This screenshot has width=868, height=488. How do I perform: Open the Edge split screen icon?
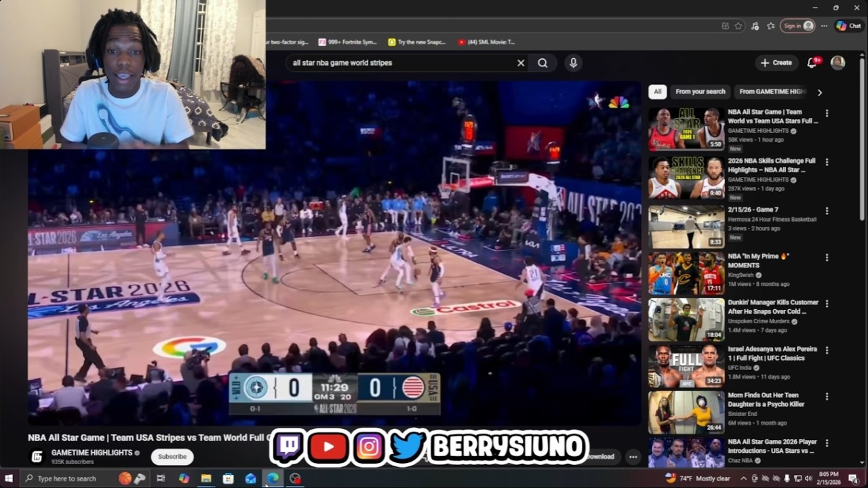726,26
